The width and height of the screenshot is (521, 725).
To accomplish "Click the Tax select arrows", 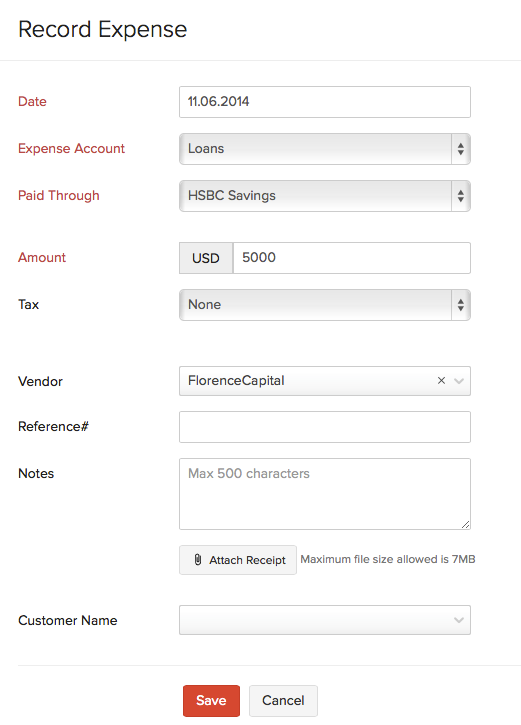I will [x=461, y=305].
